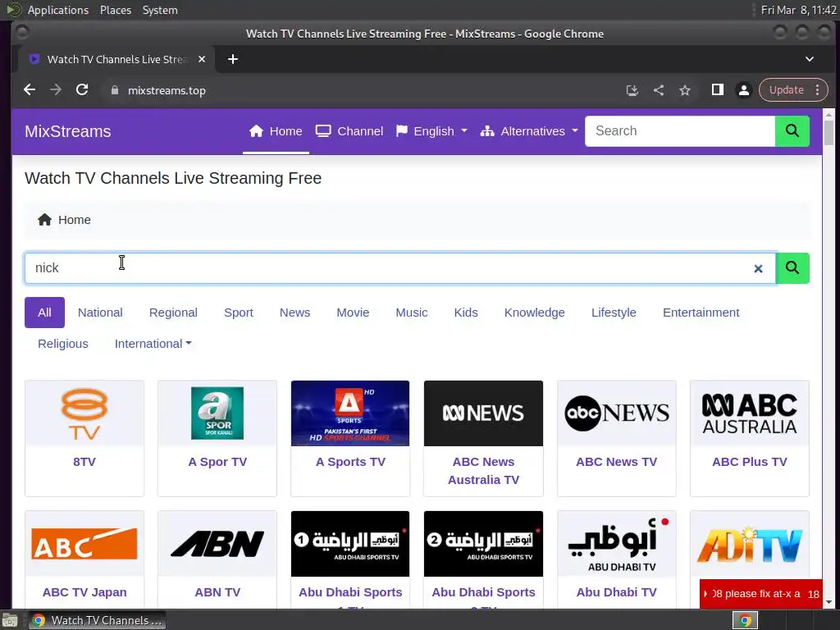Open ABC News Australia TV logo

tap(483, 413)
